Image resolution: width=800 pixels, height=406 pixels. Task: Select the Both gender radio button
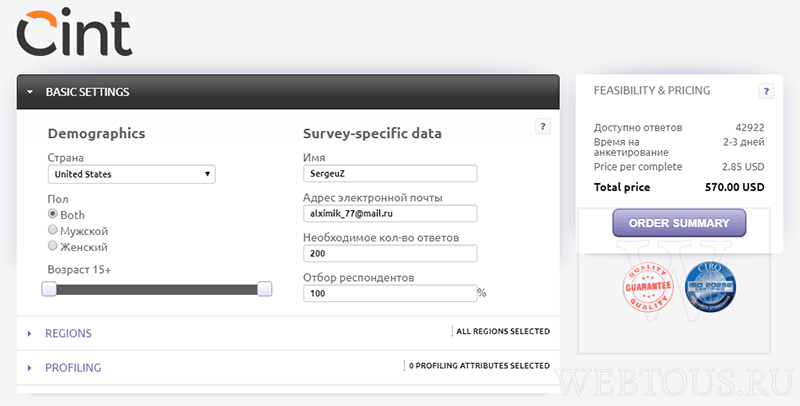[53, 214]
